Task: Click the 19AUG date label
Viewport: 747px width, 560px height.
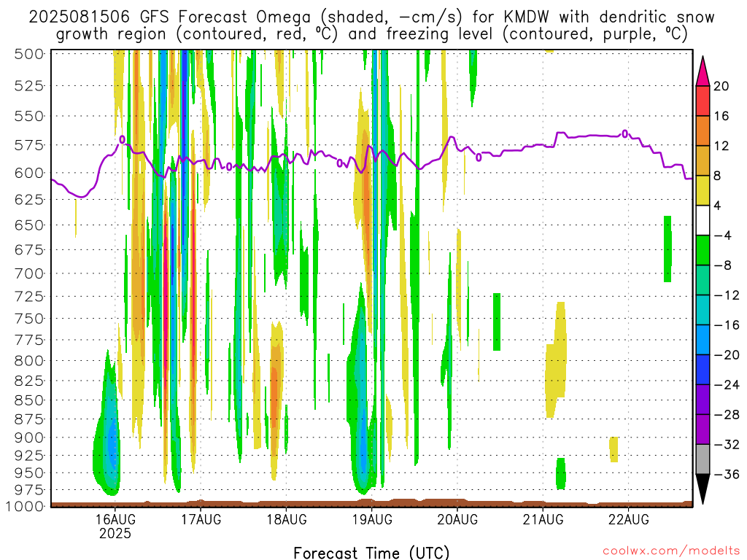Action: (372, 519)
